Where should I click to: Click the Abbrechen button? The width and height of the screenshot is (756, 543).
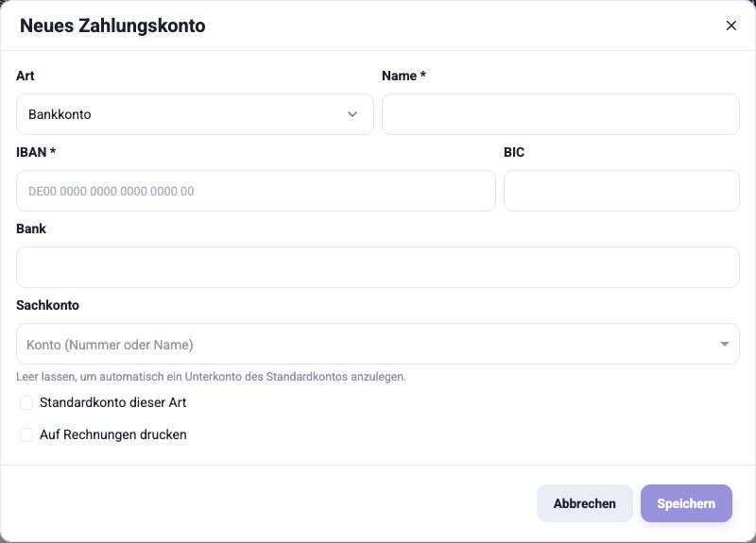[x=584, y=503]
